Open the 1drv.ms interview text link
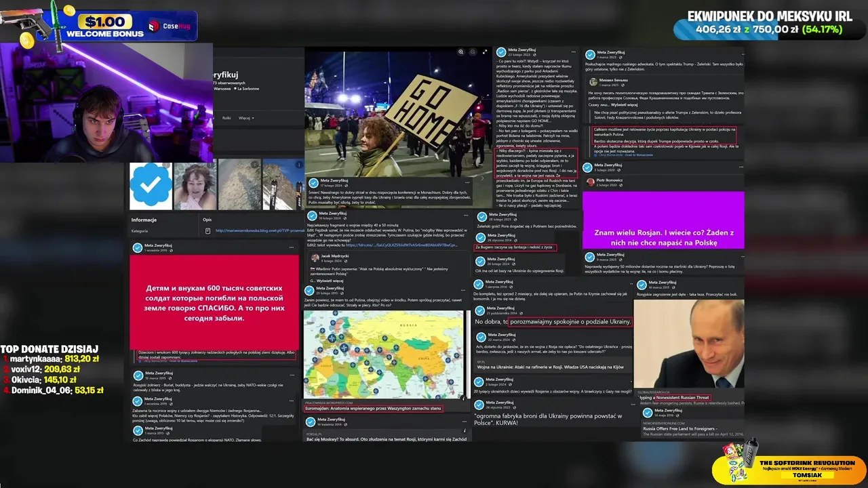Viewport: 868px width, 488px height. point(401,245)
